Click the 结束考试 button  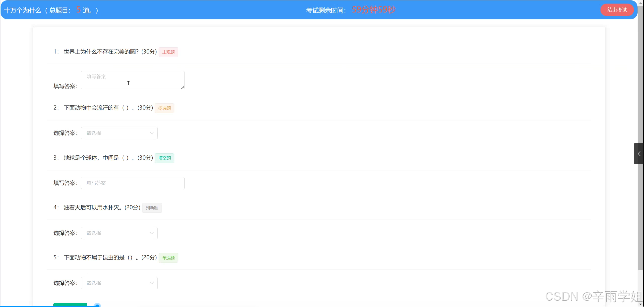click(x=617, y=10)
